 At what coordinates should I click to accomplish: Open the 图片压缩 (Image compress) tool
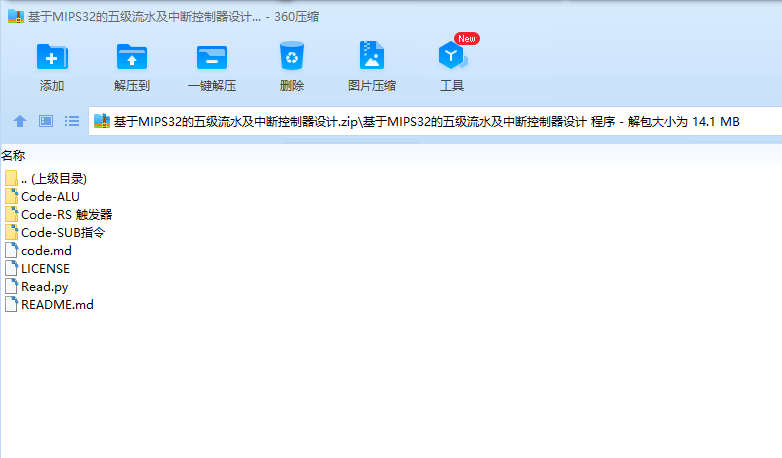(x=372, y=55)
